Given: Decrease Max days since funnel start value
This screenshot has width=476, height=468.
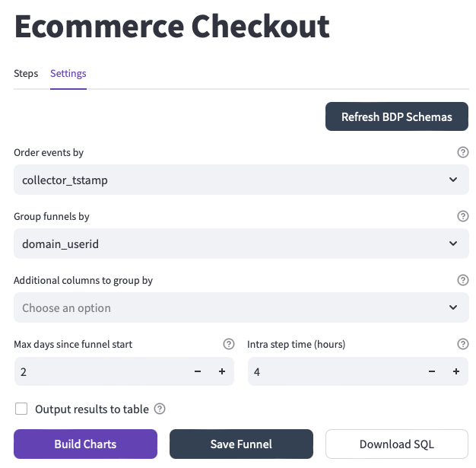Looking at the screenshot, I should coord(198,371).
